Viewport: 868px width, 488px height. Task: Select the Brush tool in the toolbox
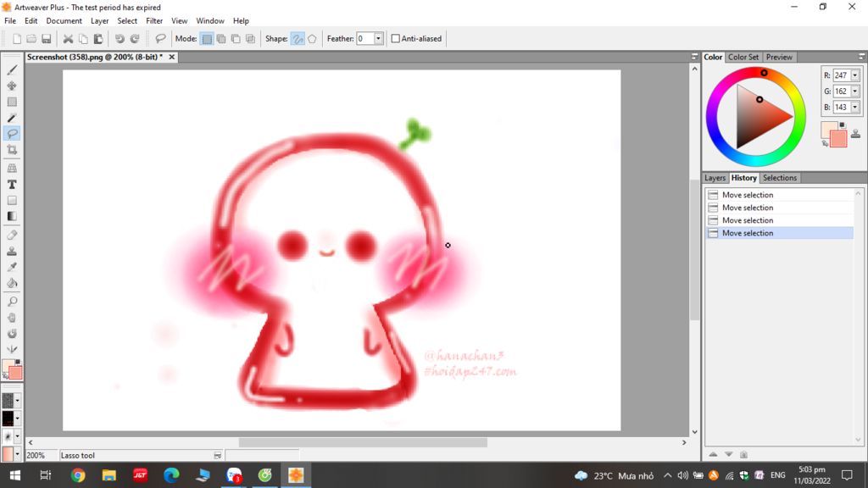[x=12, y=70]
